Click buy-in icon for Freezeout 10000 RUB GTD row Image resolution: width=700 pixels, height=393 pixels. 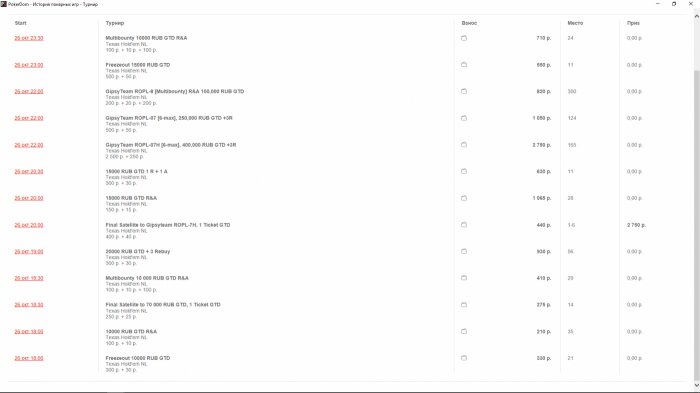[x=464, y=358]
